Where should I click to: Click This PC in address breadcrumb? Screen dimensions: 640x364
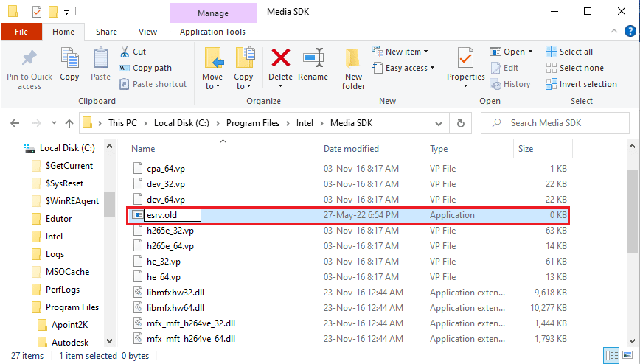(x=122, y=123)
